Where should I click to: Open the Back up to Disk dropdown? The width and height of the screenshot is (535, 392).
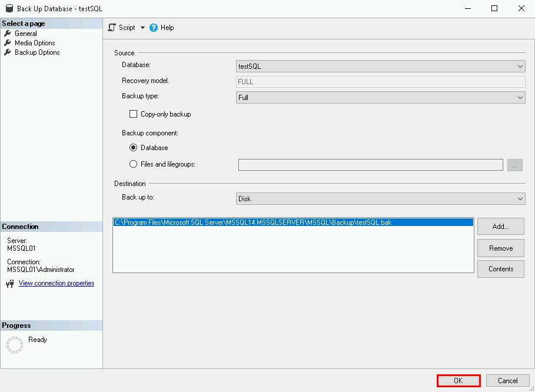[x=380, y=198]
